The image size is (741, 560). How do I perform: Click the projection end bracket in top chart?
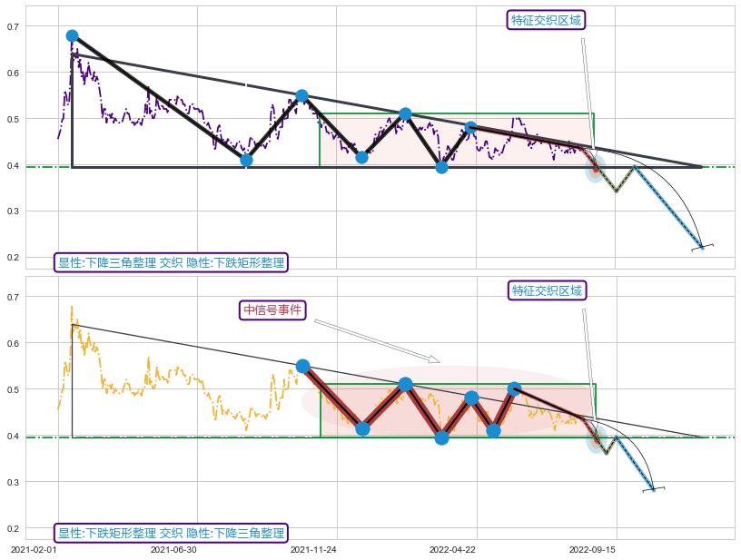click(702, 246)
